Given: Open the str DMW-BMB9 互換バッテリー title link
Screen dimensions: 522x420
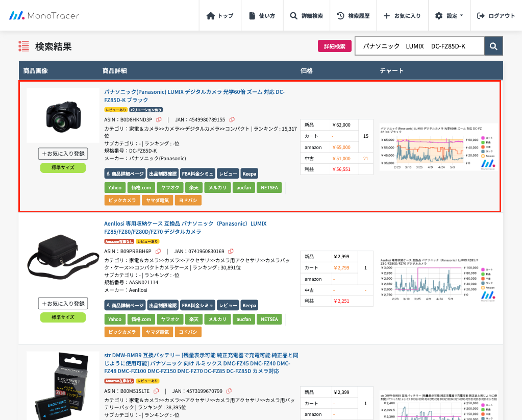Looking at the screenshot, I should pos(201,363).
